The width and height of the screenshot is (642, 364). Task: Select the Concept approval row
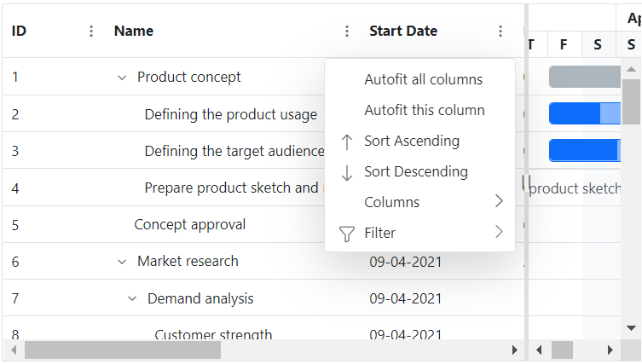(189, 225)
